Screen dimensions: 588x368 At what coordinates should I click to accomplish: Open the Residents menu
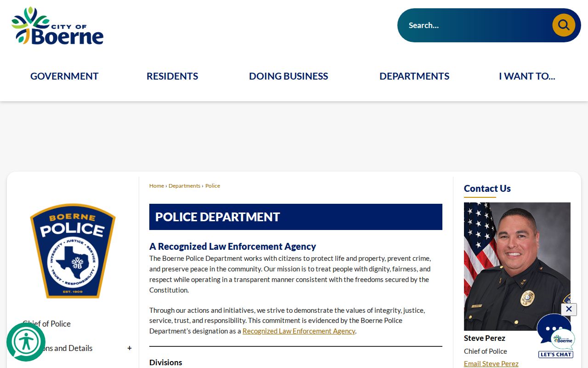pos(172,76)
